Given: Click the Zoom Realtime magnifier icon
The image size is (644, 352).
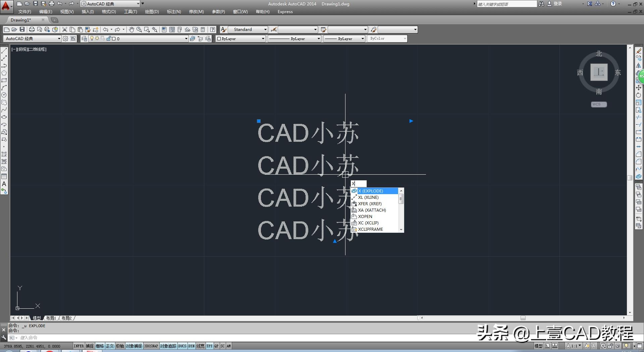Looking at the screenshot, I should point(139,30).
